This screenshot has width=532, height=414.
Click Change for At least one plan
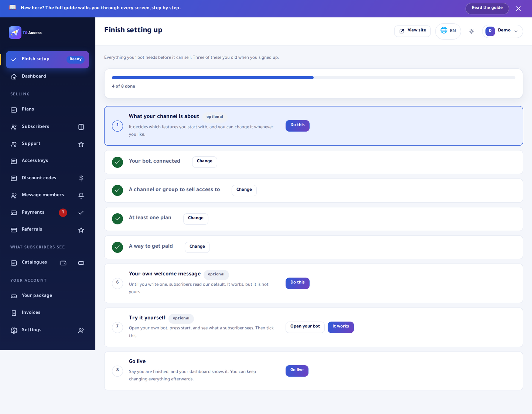(x=195, y=219)
